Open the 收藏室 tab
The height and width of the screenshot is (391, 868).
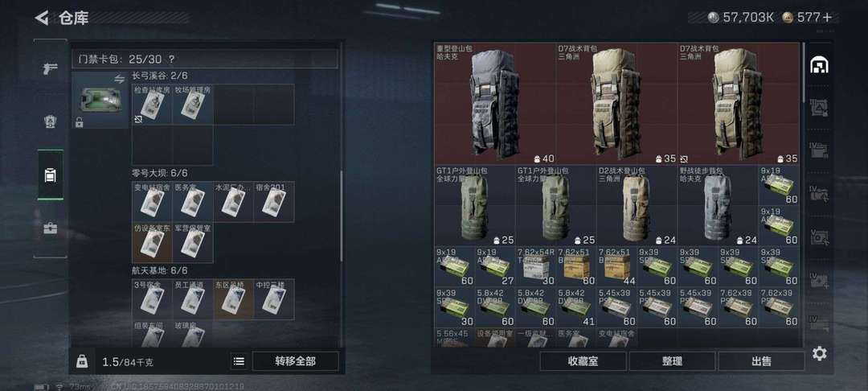[583, 361]
